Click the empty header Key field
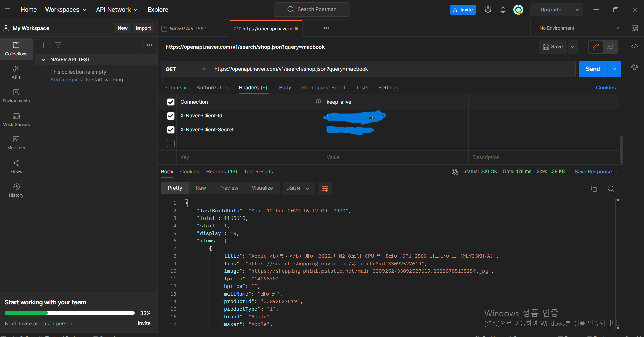This screenshot has height=337, width=644. [249, 157]
